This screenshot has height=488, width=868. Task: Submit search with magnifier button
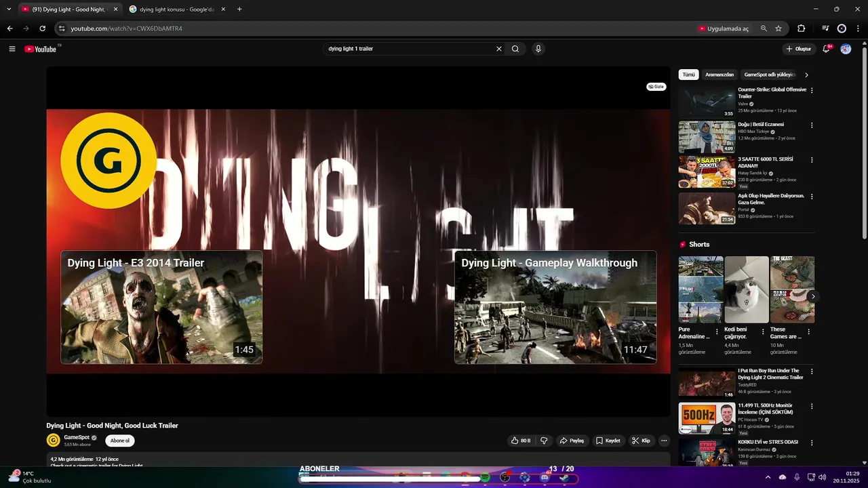pos(515,49)
